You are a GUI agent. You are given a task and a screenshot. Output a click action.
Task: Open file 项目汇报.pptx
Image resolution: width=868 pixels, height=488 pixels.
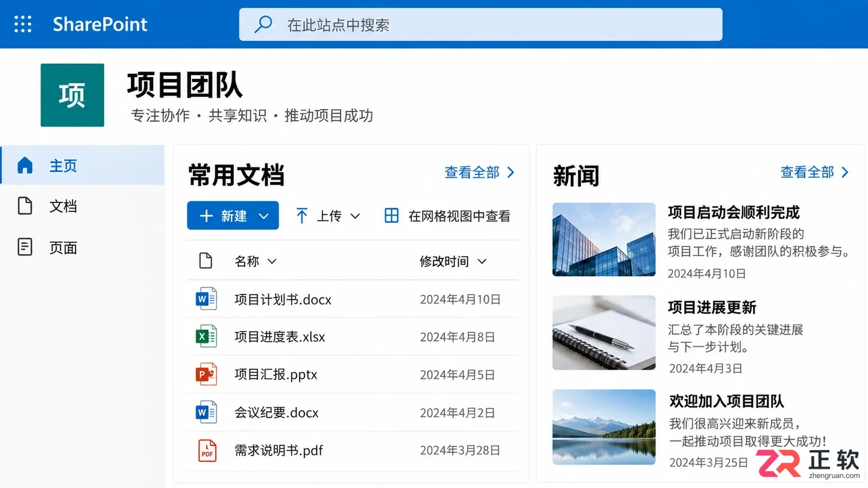pyautogui.click(x=276, y=375)
